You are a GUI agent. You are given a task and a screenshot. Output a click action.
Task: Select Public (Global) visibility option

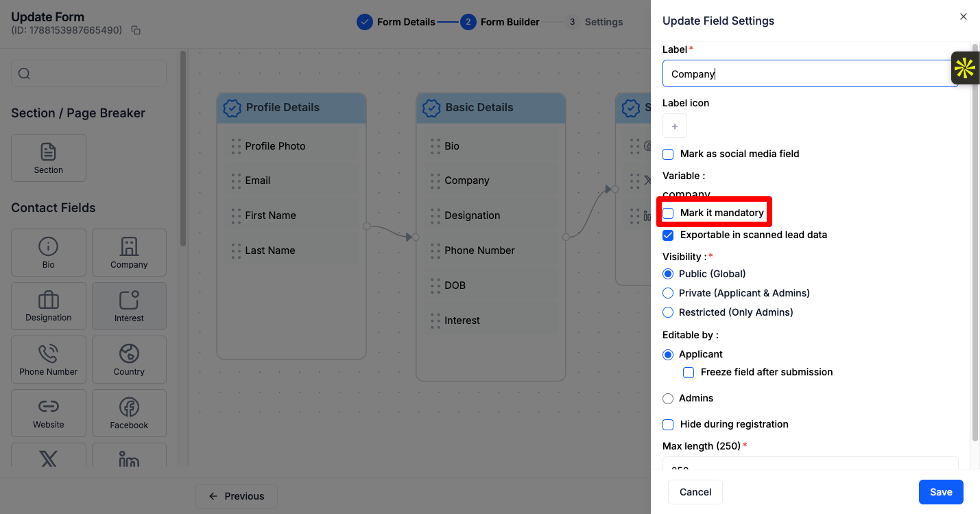pos(668,274)
